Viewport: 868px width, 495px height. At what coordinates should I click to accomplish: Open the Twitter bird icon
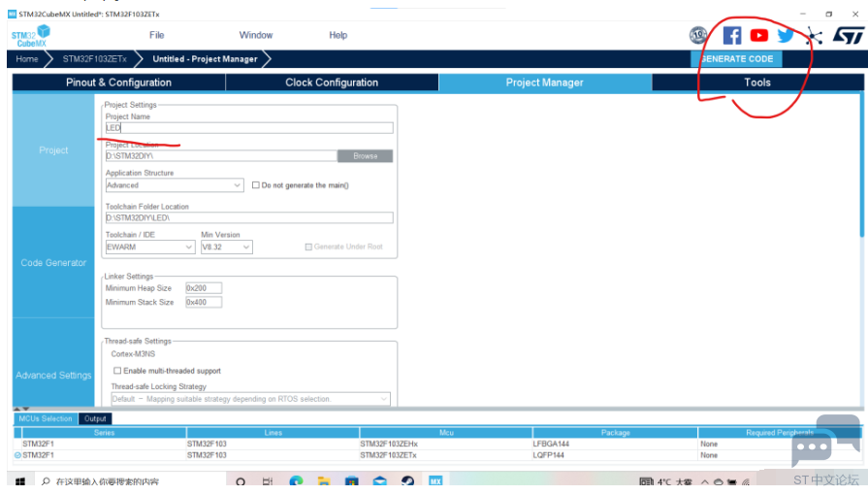785,36
